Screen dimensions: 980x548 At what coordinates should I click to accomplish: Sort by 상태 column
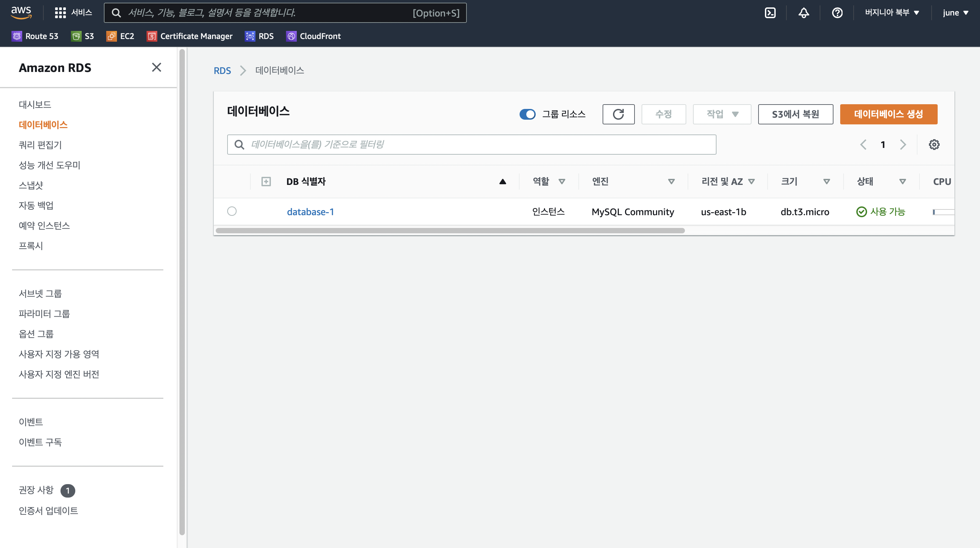click(x=902, y=182)
